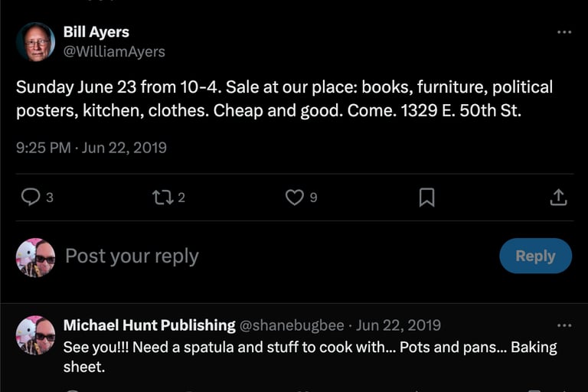Click the blue Reply button
The width and height of the screenshot is (588, 392).
535,256
